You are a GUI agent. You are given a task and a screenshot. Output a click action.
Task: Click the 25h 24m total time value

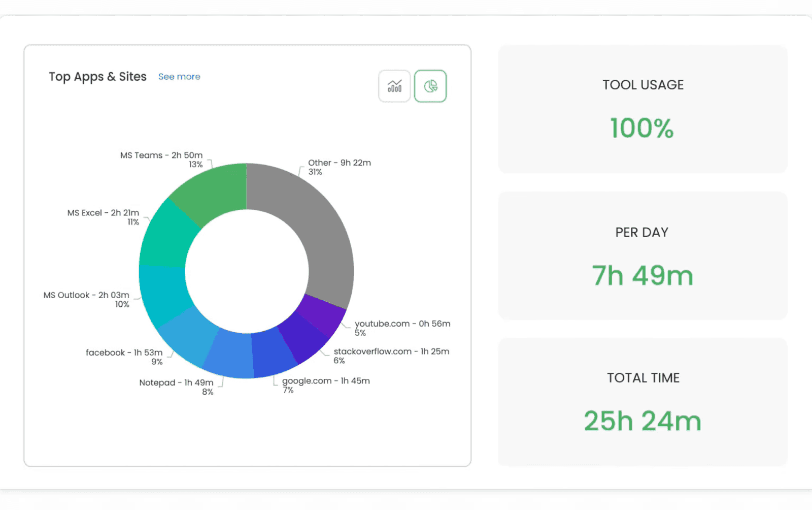(642, 421)
